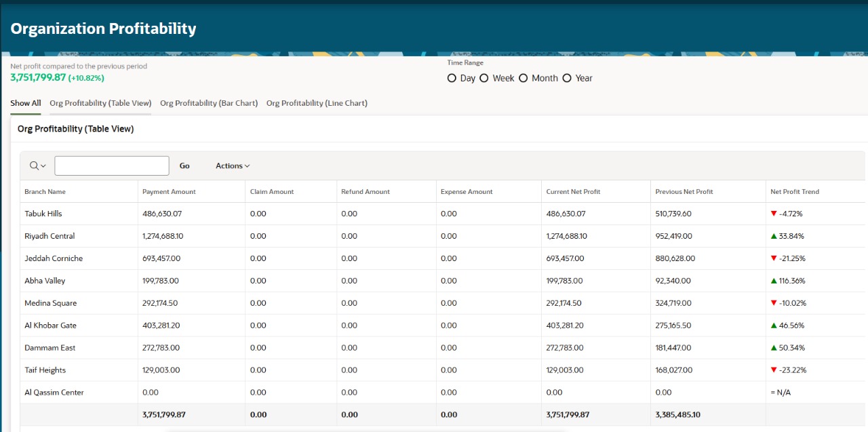Open Org Profitability (Line Chart) tab
The height and width of the screenshot is (432, 868).
tap(317, 103)
